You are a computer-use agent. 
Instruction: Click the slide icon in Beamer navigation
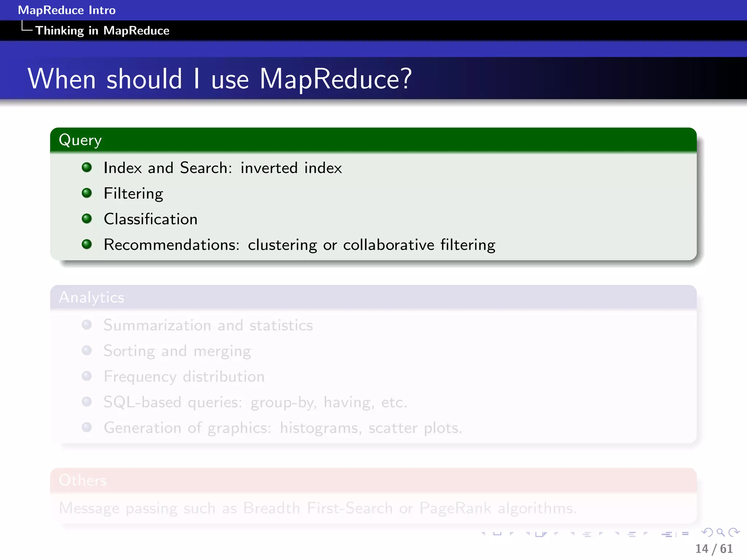click(497, 533)
